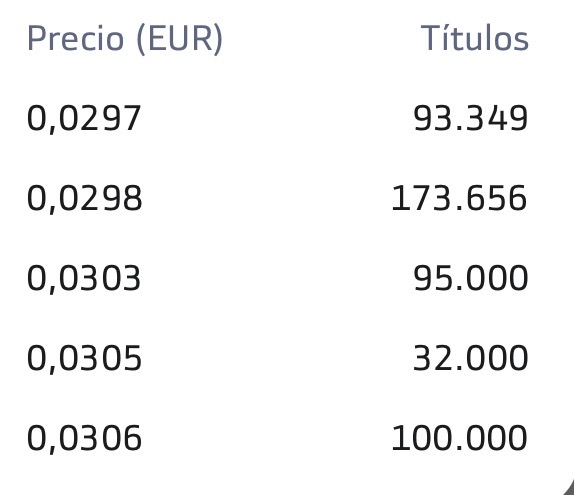Select the price 0,0306
The height and width of the screenshot is (495, 574).
point(84,439)
